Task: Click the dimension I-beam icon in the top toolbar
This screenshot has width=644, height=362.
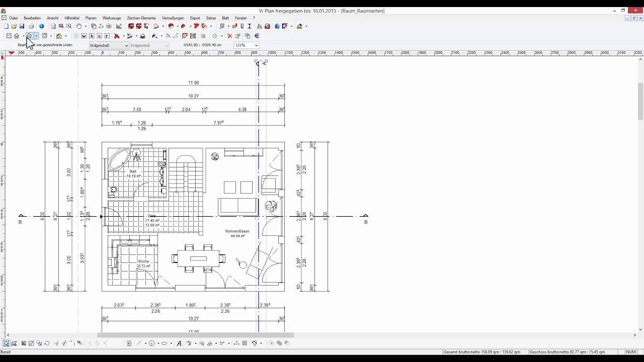Action: point(250,26)
